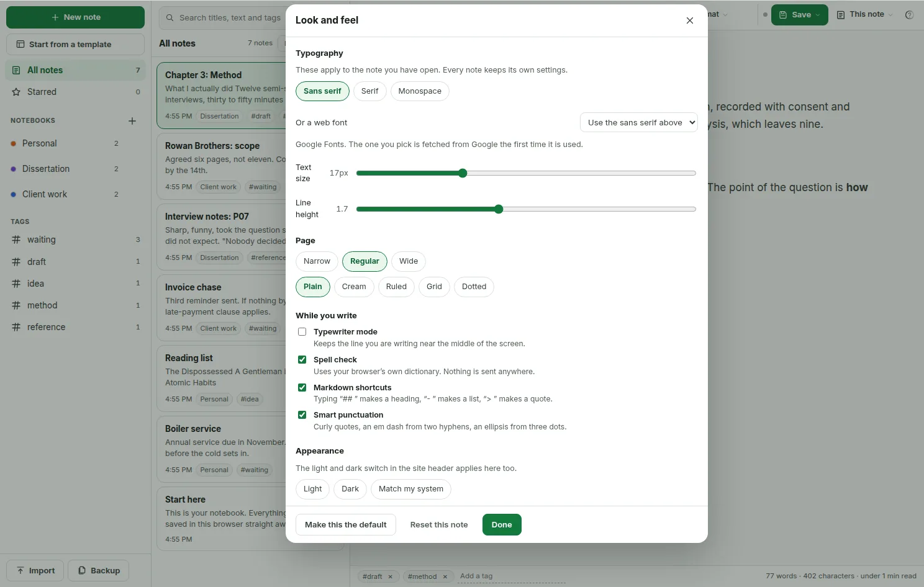Uncheck the Spell check option

(302, 360)
